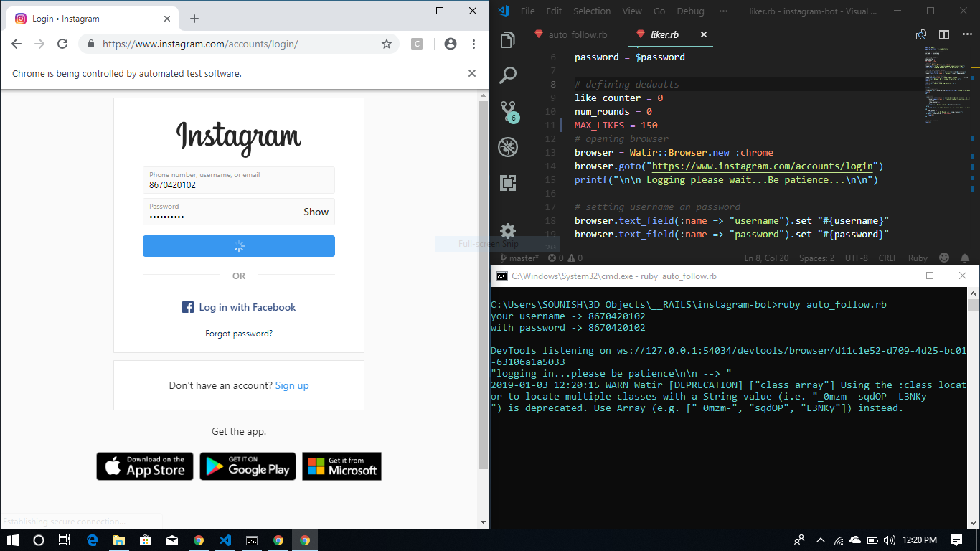Open the Go menu in VS Code
The width and height of the screenshot is (980, 551).
coord(659,11)
